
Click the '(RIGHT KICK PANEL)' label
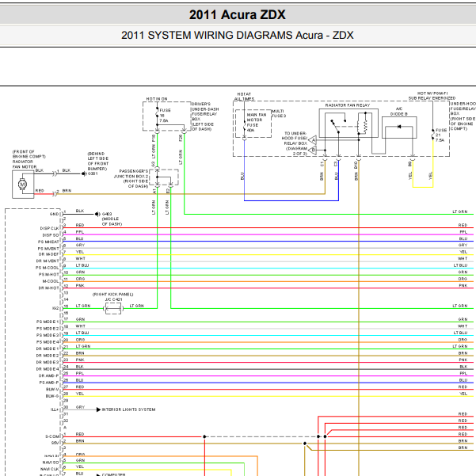coord(113,295)
